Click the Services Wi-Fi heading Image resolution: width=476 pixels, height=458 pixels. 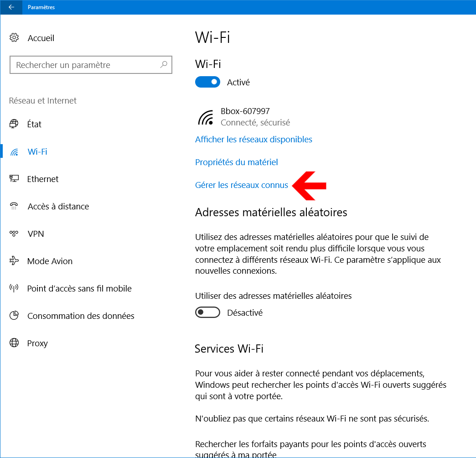[x=229, y=349]
